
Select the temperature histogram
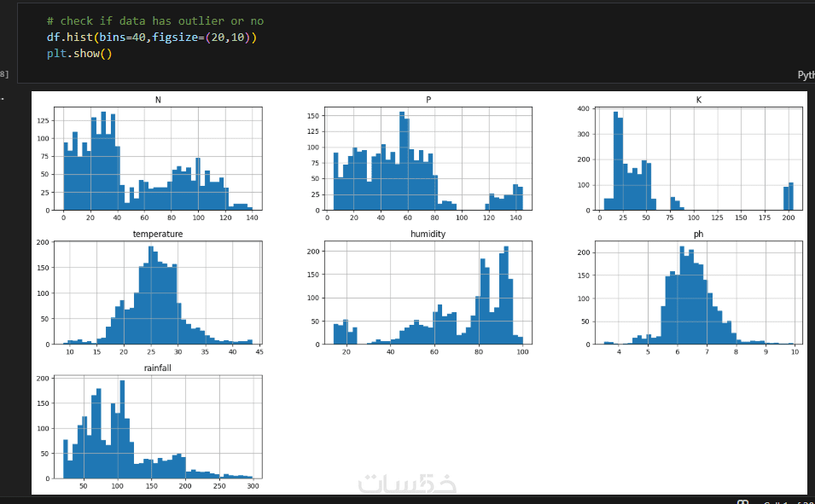click(158, 293)
